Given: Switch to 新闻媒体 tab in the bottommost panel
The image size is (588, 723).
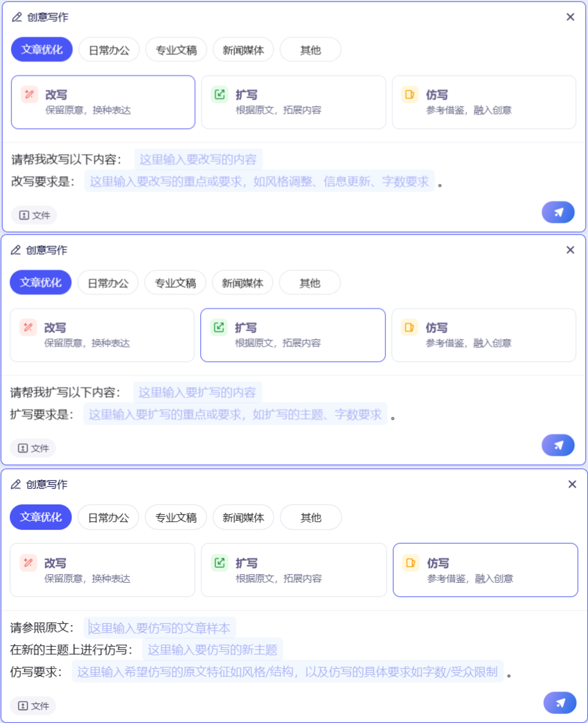Looking at the screenshot, I should (x=243, y=518).
